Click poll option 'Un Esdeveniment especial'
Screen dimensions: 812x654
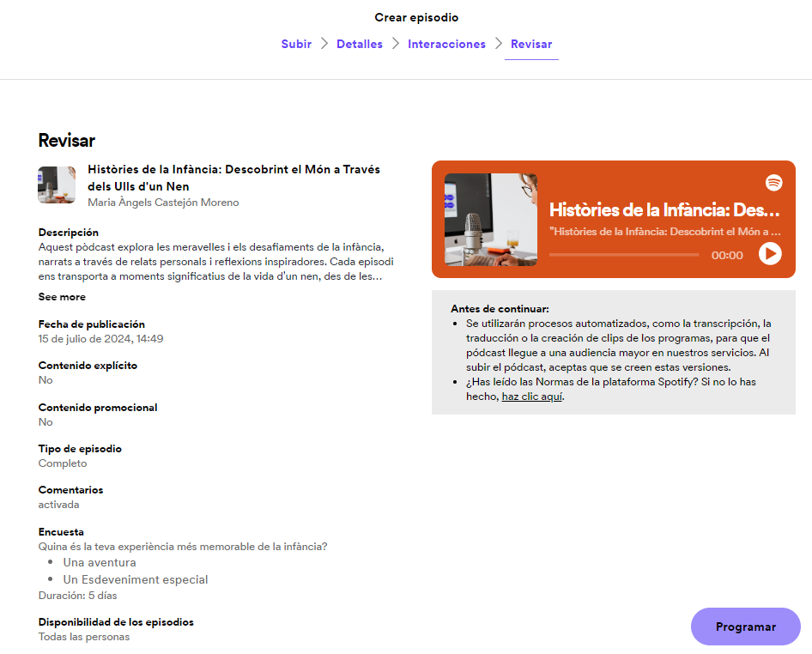(135, 579)
